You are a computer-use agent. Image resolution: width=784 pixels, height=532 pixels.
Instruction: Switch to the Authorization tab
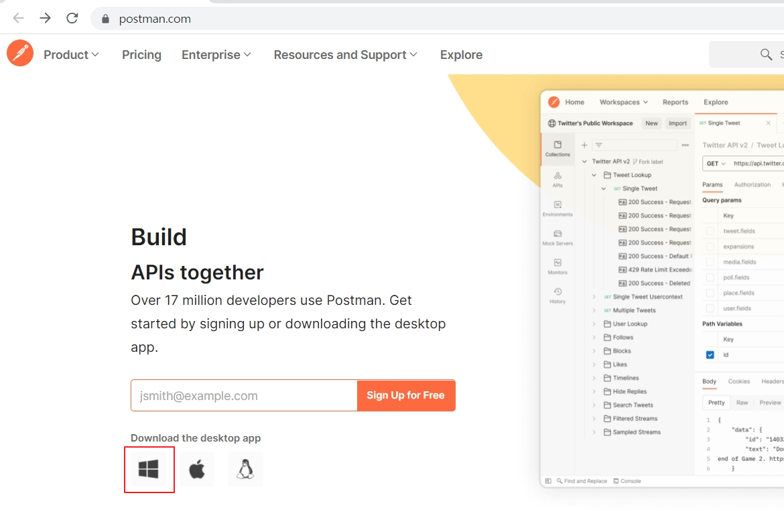pyautogui.click(x=752, y=184)
